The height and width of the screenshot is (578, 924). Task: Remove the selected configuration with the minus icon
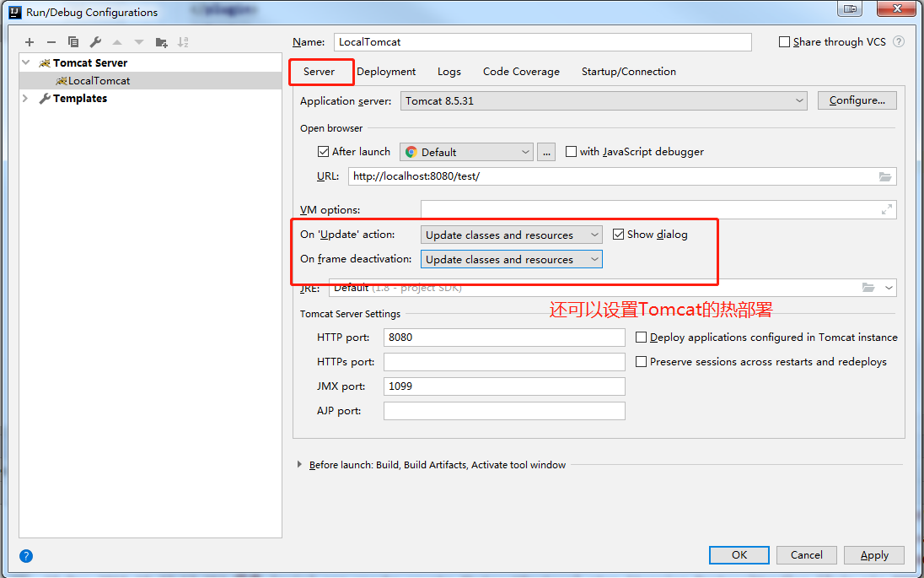51,42
